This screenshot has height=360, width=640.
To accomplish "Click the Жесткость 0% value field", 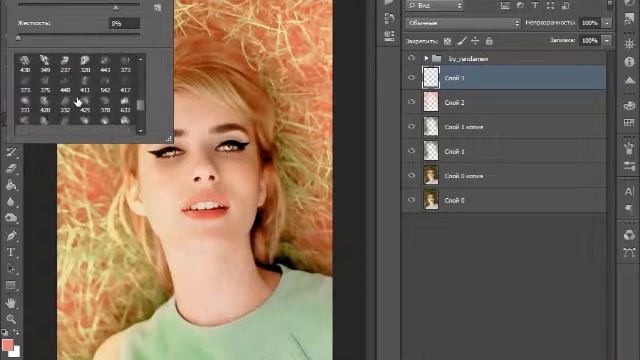I will click(x=124, y=23).
